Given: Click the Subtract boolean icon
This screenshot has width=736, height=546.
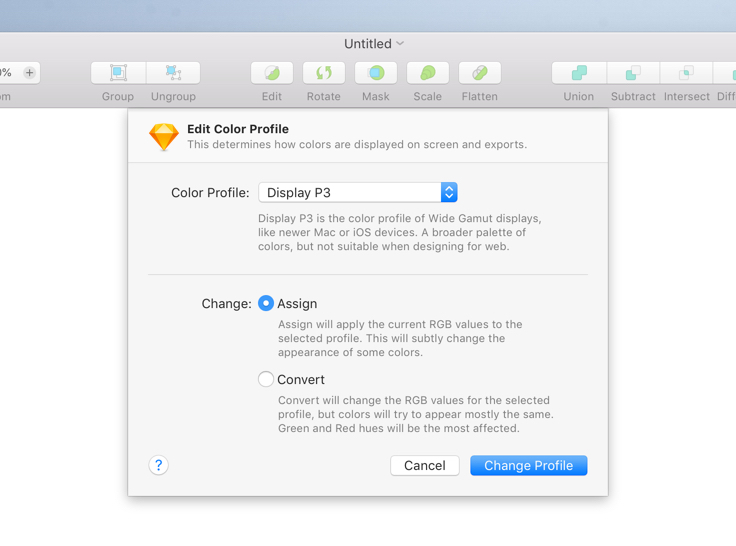Looking at the screenshot, I should [x=633, y=73].
